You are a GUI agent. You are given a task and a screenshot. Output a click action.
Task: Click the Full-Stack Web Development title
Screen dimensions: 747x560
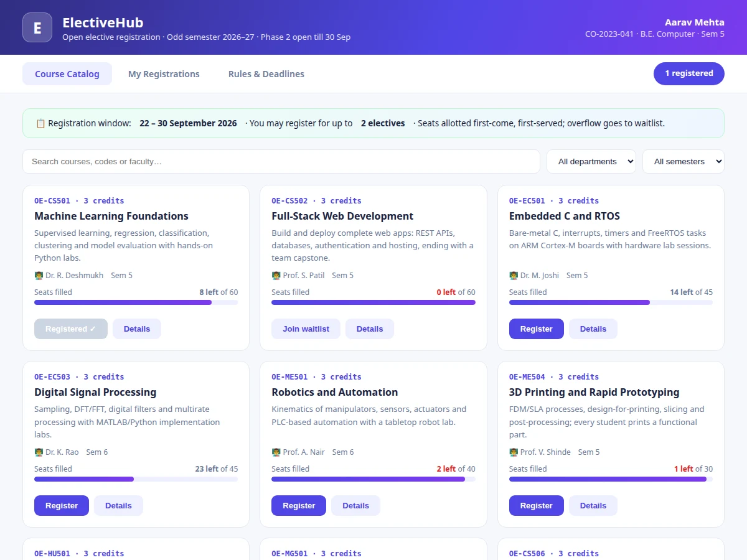tap(342, 216)
